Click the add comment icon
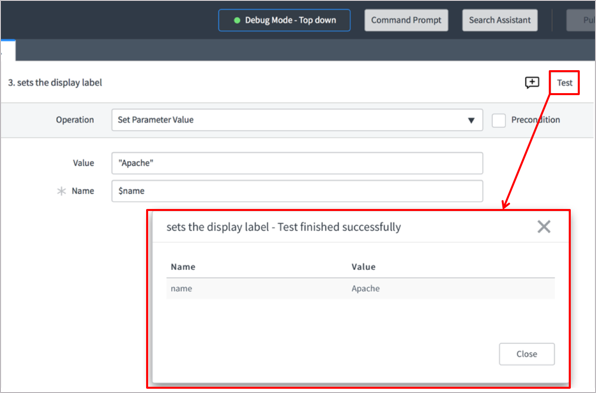Image resolution: width=596 pixels, height=393 pixels. click(532, 82)
